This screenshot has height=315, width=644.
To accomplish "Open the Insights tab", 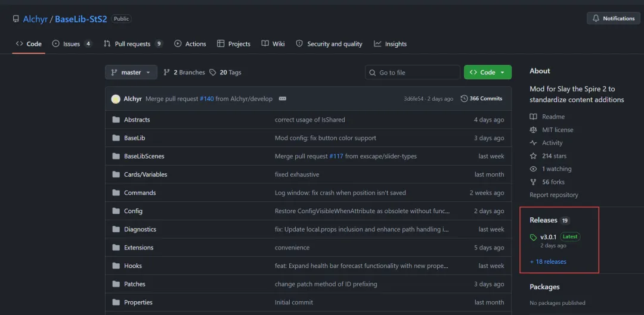I will pyautogui.click(x=390, y=44).
